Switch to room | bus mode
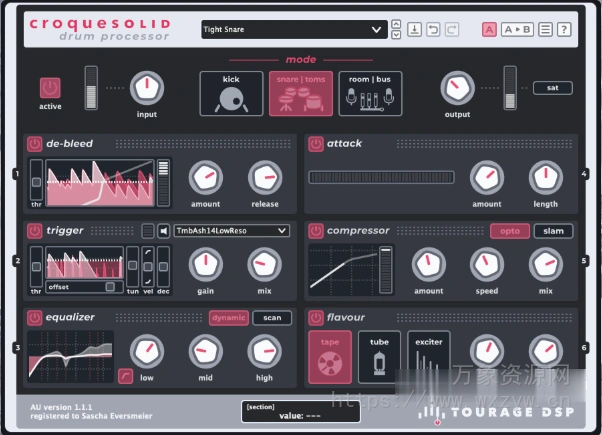Viewport: 602px width, 435px height. coord(370,93)
